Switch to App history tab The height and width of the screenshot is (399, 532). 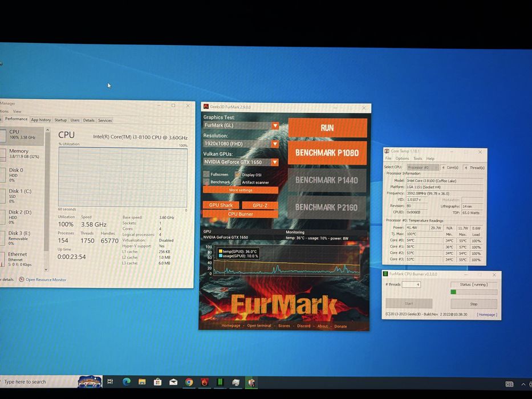pos(40,120)
